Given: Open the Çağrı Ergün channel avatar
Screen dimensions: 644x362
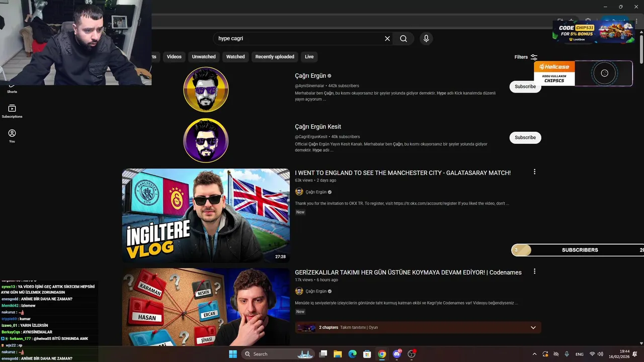Looking at the screenshot, I should 206,89.
